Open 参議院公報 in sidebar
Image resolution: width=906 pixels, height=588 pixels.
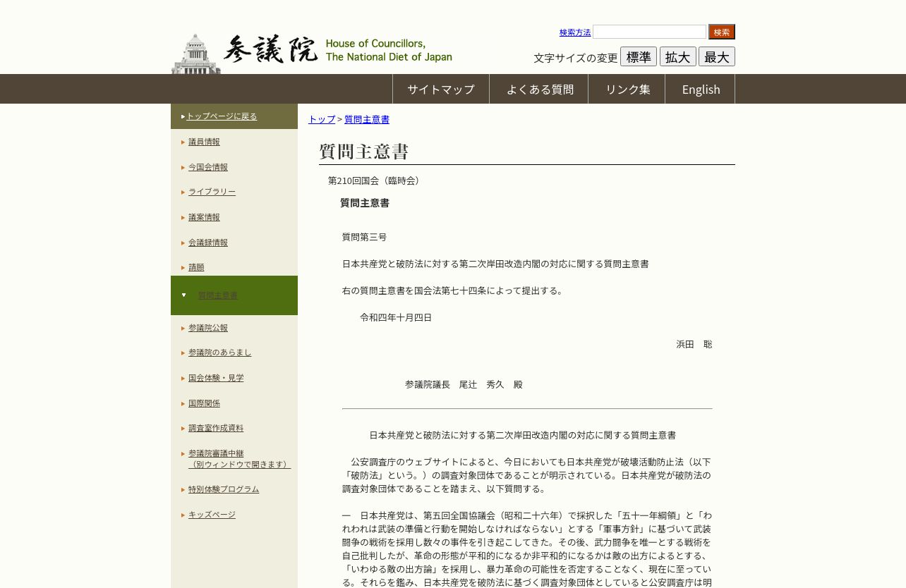click(x=208, y=328)
